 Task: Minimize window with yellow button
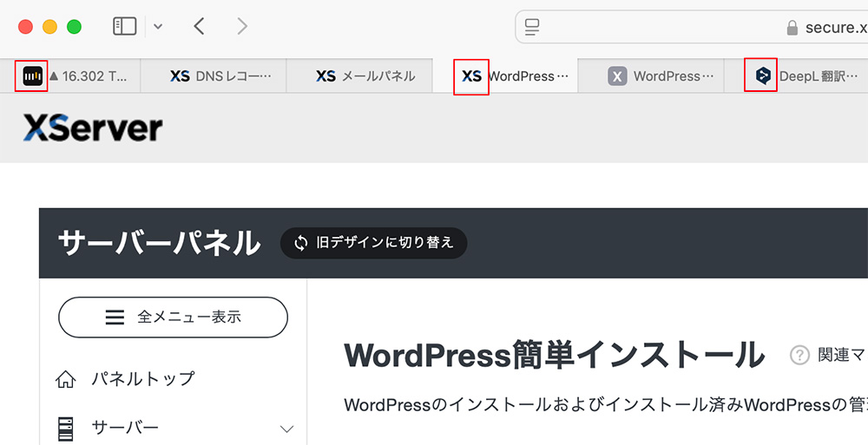49,27
